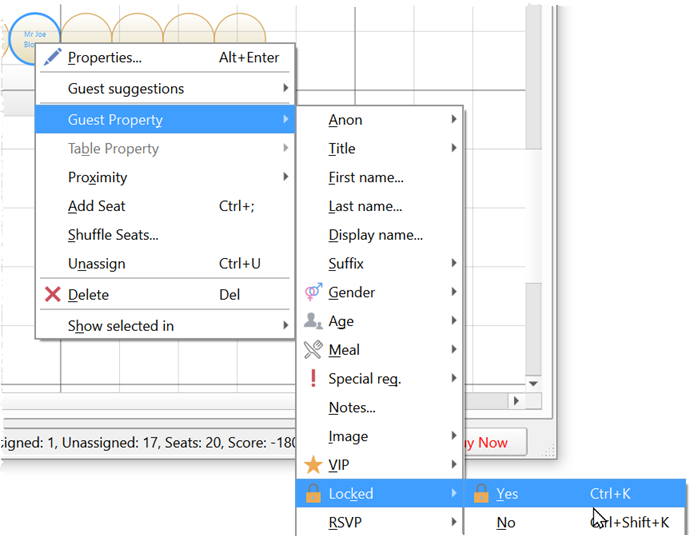This screenshot has height=541, width=698.
Task: Set Locked to No
Action: [506, 522]
